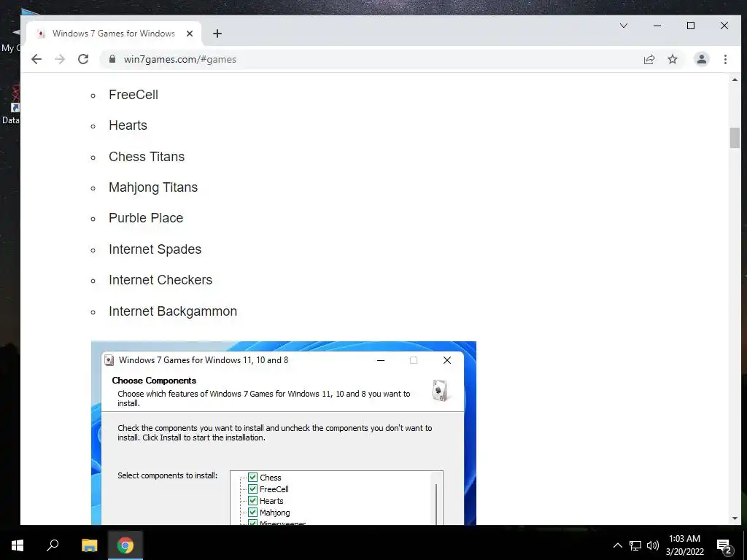747x560 pixels.
Task: Click the Internet Backgammon list item
Action: [x=172, y=311]
